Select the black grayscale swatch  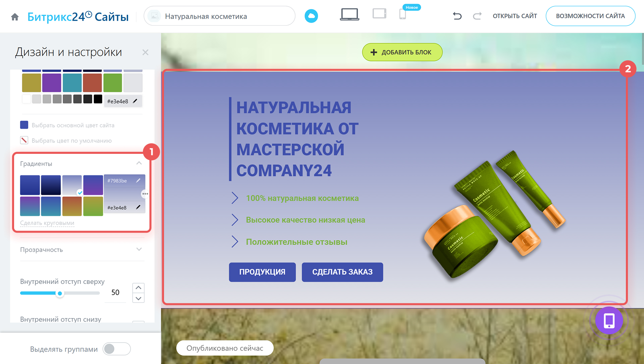click(98, 99)
